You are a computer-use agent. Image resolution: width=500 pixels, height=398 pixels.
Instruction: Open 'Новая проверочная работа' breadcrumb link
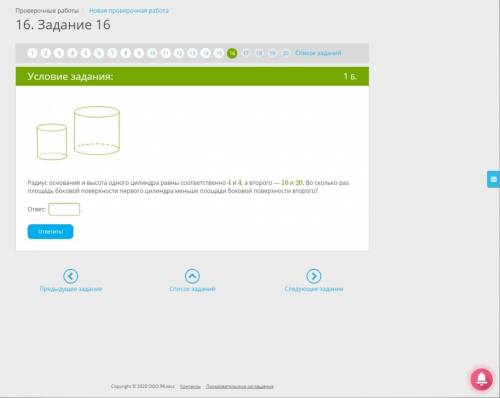[x=129, y=11]
